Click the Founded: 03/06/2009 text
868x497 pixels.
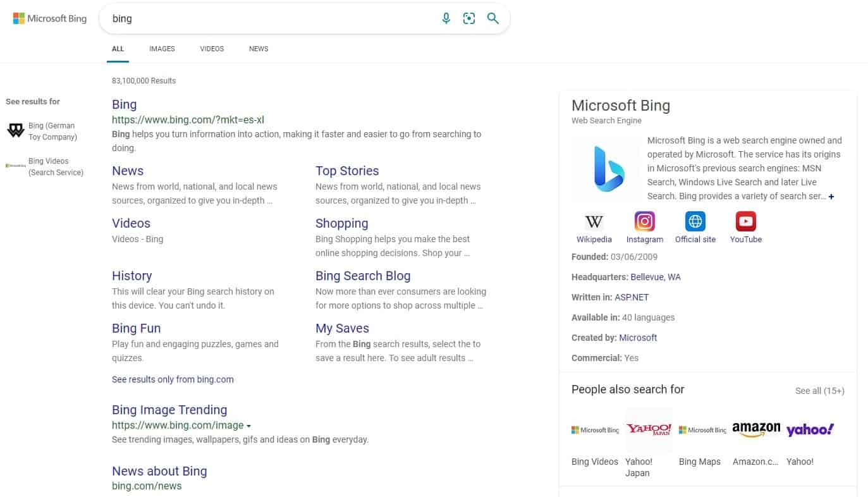pos(614,257)
